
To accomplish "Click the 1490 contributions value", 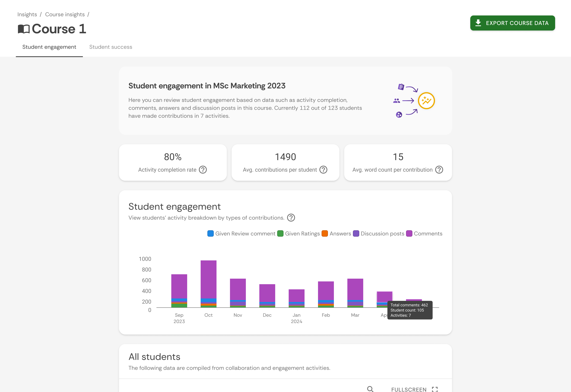I will click(x=285, y=157).
